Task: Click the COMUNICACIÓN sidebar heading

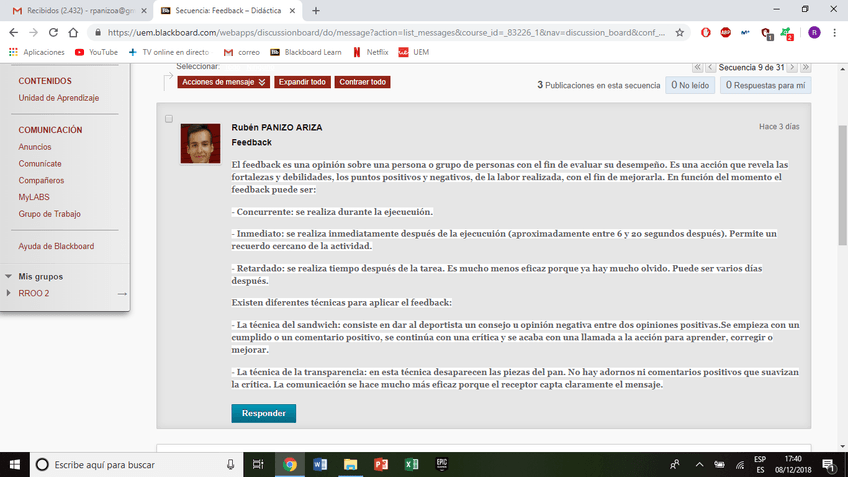Action: (50, 130)
